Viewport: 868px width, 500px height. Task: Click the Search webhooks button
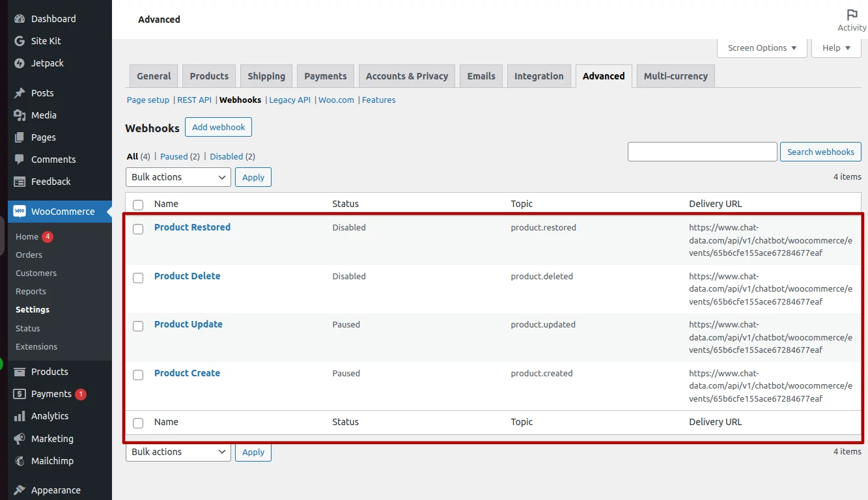coord(820,152)
